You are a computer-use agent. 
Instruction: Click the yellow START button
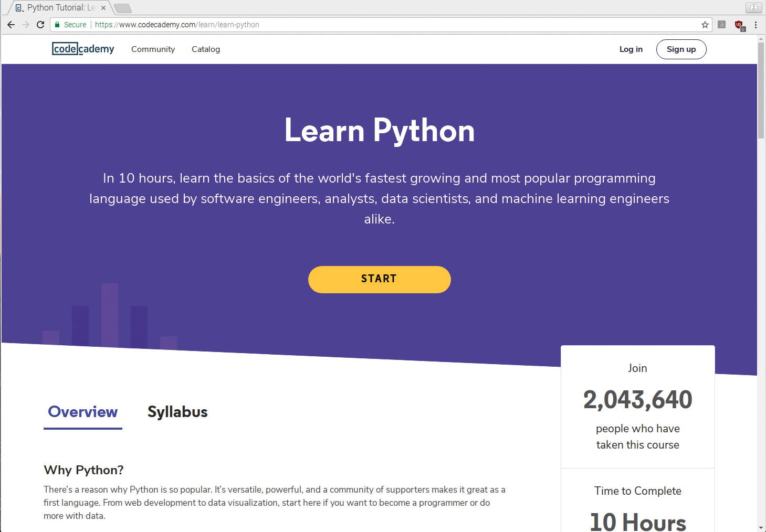[379, 279]
